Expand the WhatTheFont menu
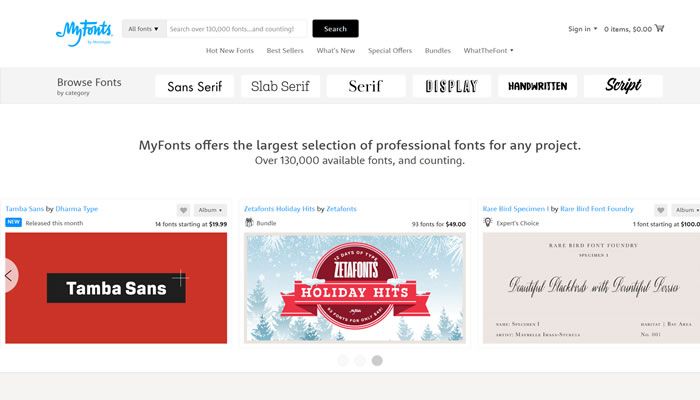 [488, 50]
